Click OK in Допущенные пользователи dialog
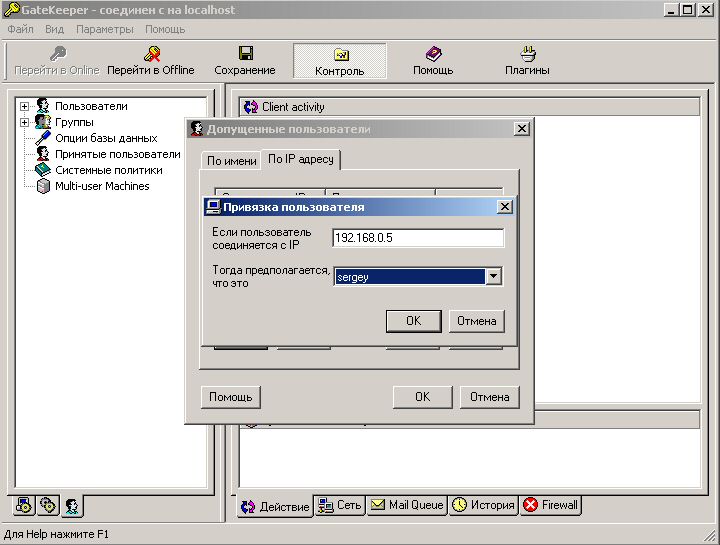 [x=422, y=397]
